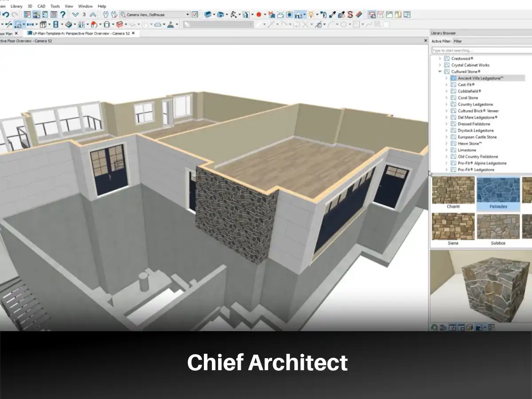Viewport: 532px width, 399px height.
Task: Click the stone cube material preview
Action: click(496, 289)
